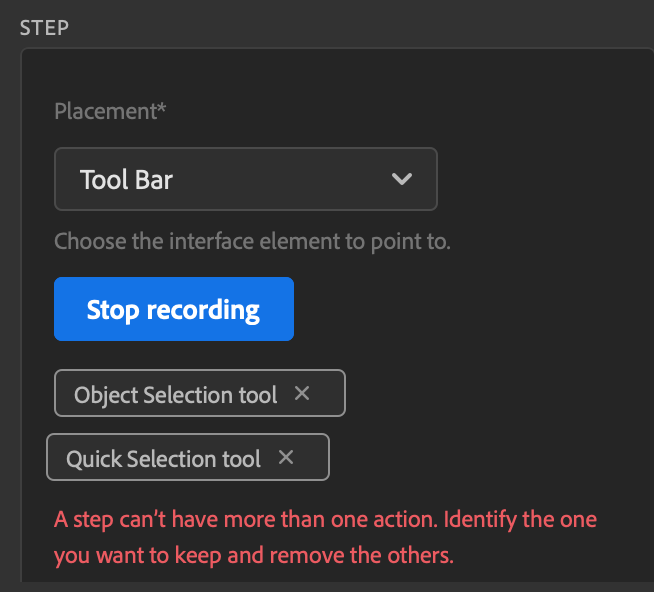Expand the Placement dropdown chevron
654x592 pixels.
(x=402, y=180)
